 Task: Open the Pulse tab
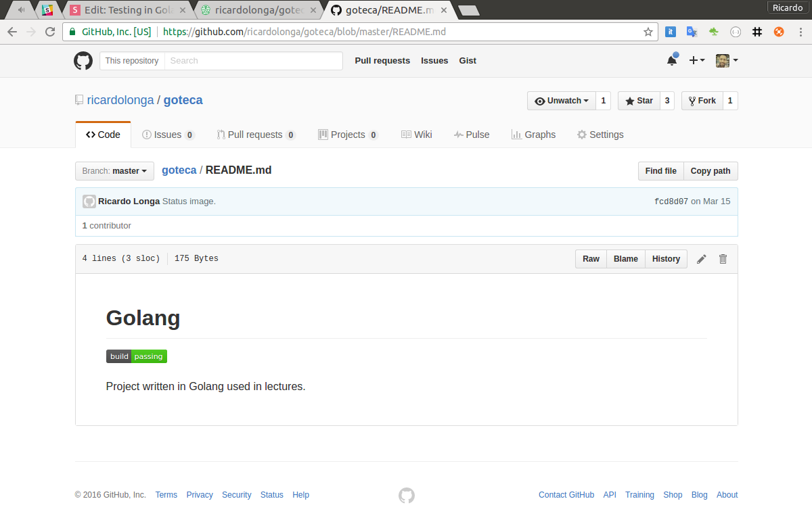[472, 135]
